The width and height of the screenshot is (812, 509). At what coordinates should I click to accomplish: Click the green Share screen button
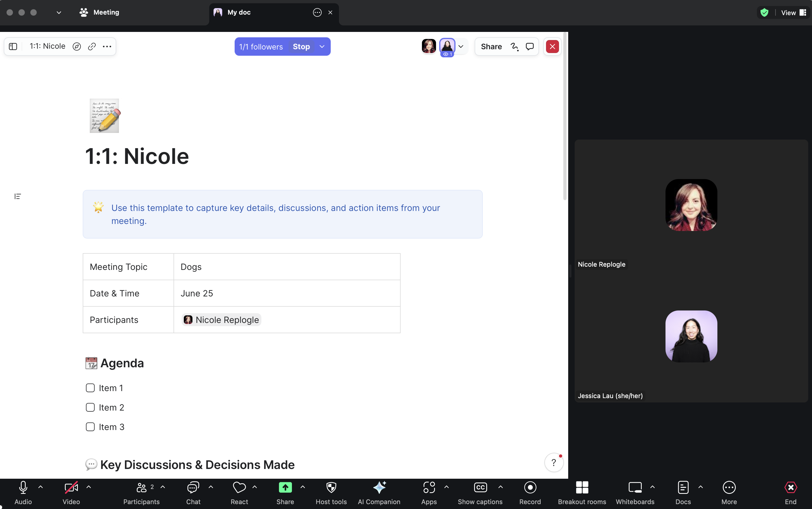click(285, 493)
